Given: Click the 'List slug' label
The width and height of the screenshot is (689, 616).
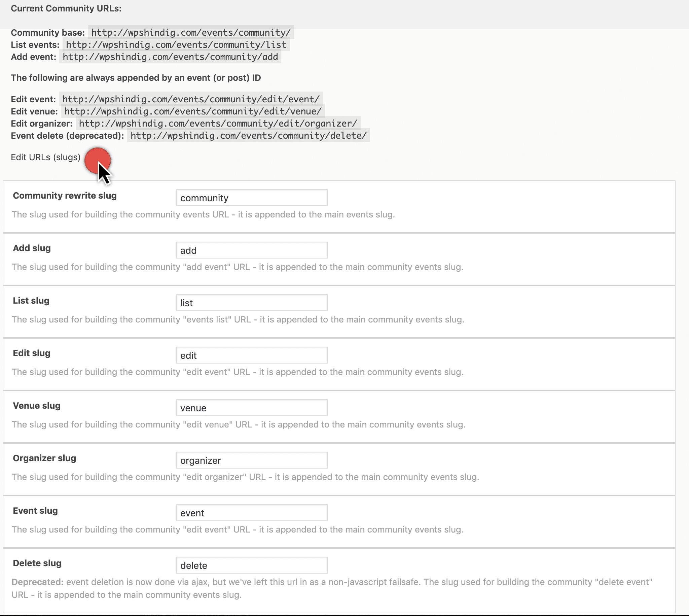Looking at the screenshot, I should [x=31, y=301].
